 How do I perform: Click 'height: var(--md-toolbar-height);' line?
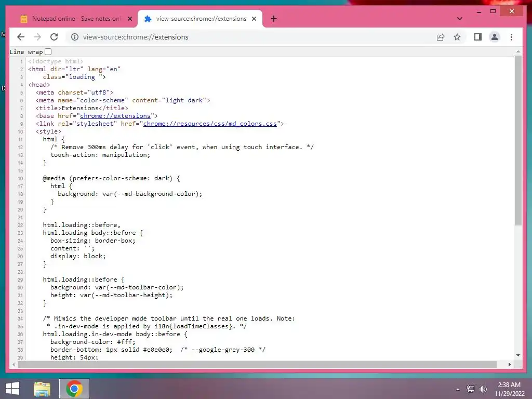click(x=111, y=295)
